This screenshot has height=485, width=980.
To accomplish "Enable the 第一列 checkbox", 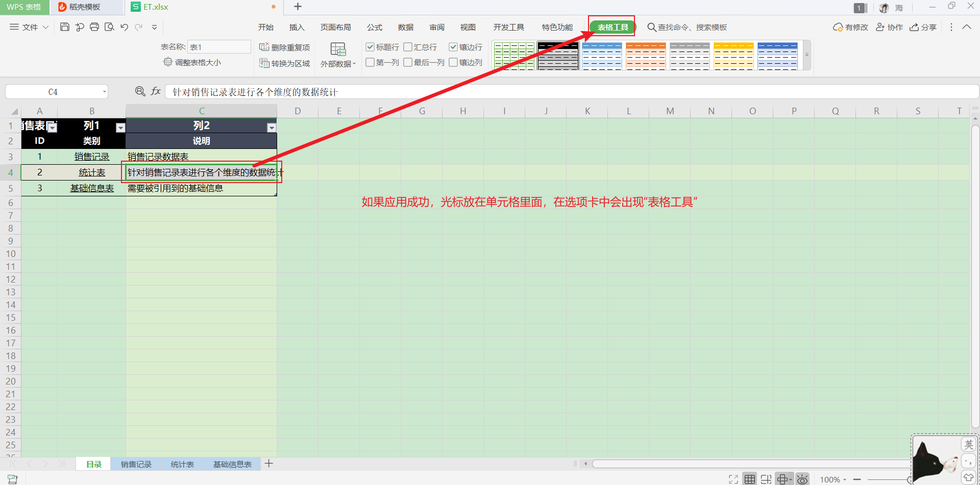I will click(370, 62).
